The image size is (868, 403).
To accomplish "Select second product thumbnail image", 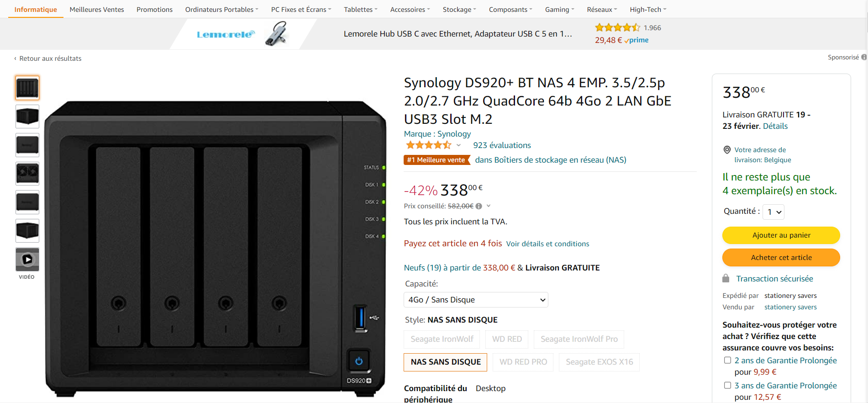I will [27, 117].
